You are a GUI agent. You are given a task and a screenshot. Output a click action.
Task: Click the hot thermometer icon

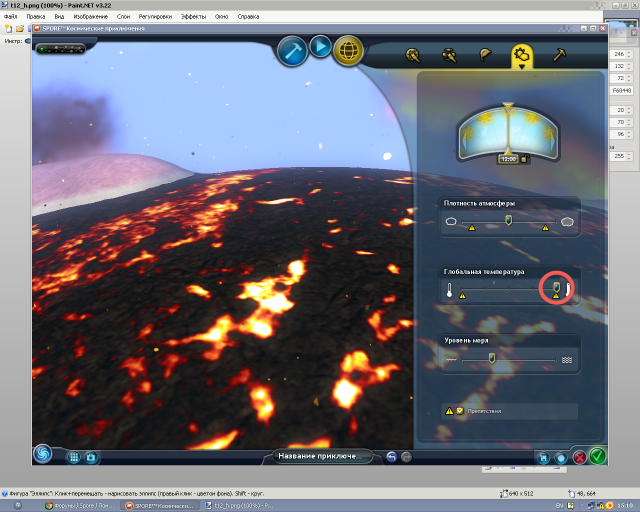568,289
